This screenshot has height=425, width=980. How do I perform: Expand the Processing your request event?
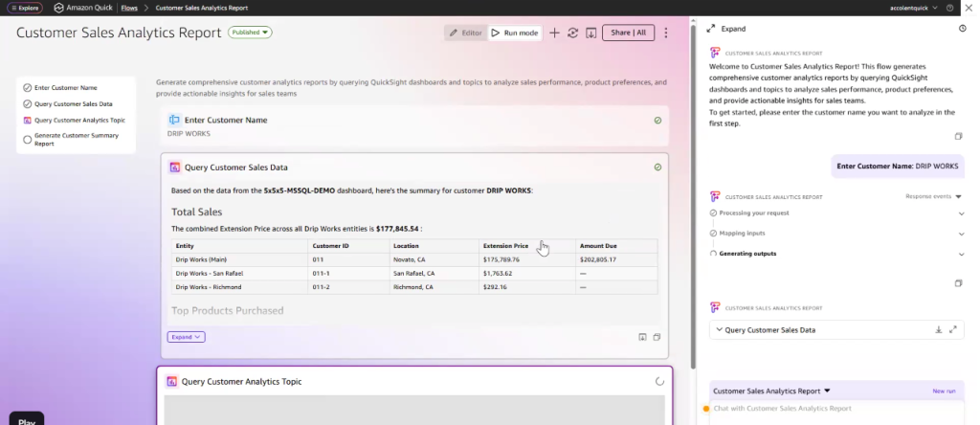coord(961,213)
